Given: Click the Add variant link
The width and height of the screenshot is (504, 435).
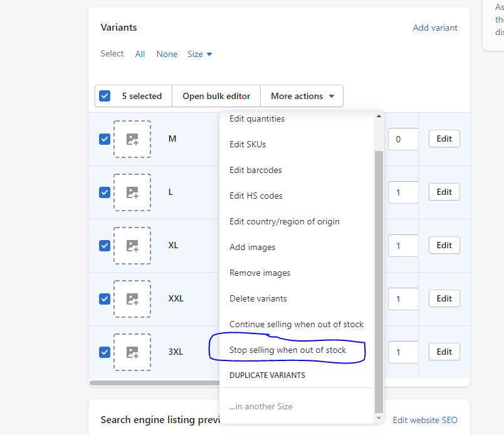Looking at the screenshot, I should pos(435,28).
